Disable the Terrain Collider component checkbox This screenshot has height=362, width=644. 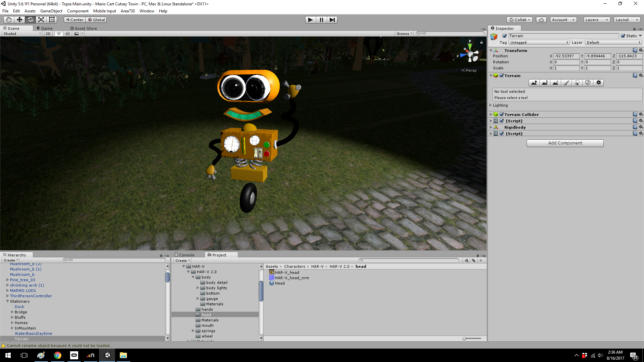[502, 114]
